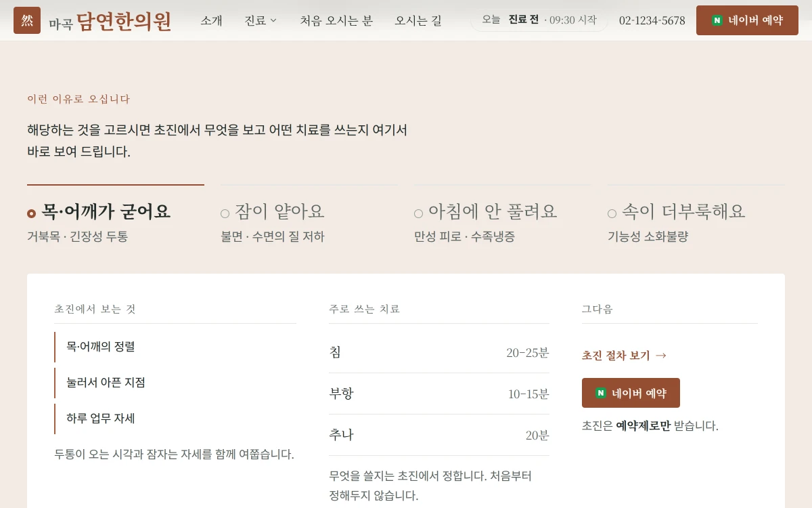This screenshot has width=812, height=508.
Task: Click the radio circle beside 잠이 얕아요
Action: click(x=225, y=213)
